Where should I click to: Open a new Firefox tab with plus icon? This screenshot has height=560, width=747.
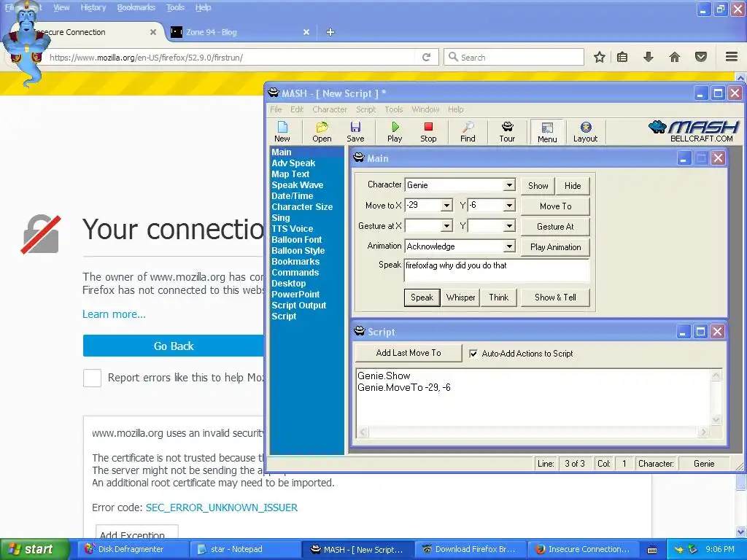click(x=330, y=32)
